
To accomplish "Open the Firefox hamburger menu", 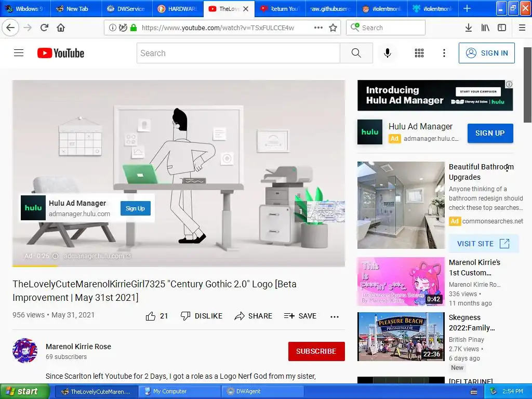I will coord(522,28).
